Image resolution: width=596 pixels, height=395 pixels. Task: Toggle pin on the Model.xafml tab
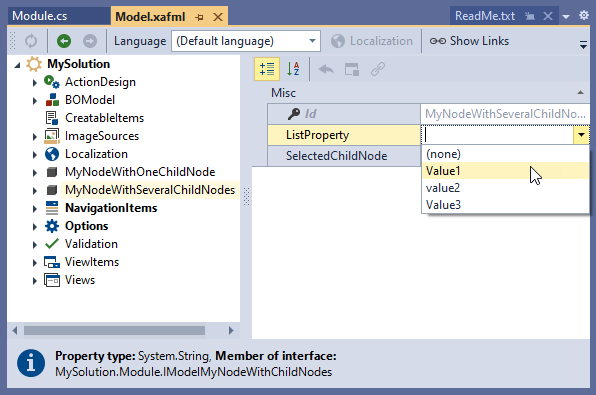tap(199, 17)
